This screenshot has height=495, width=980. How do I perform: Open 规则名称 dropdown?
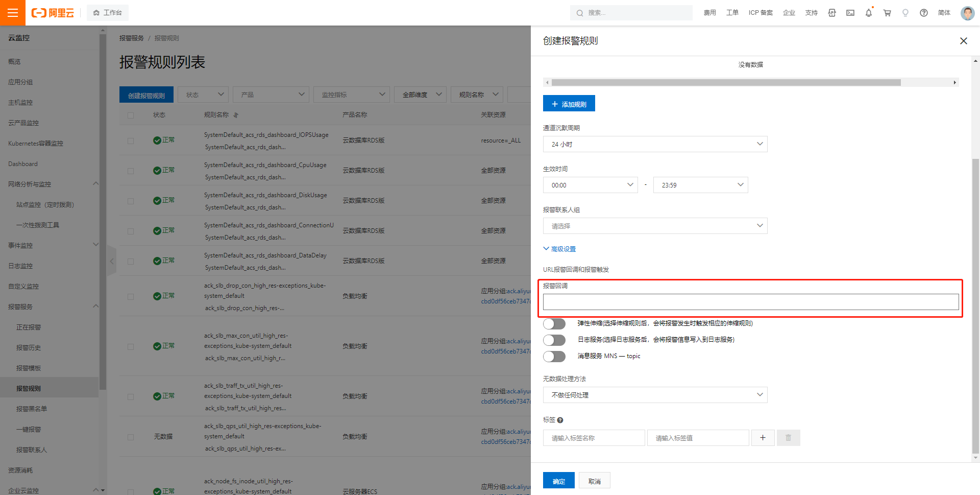(477, 95)
